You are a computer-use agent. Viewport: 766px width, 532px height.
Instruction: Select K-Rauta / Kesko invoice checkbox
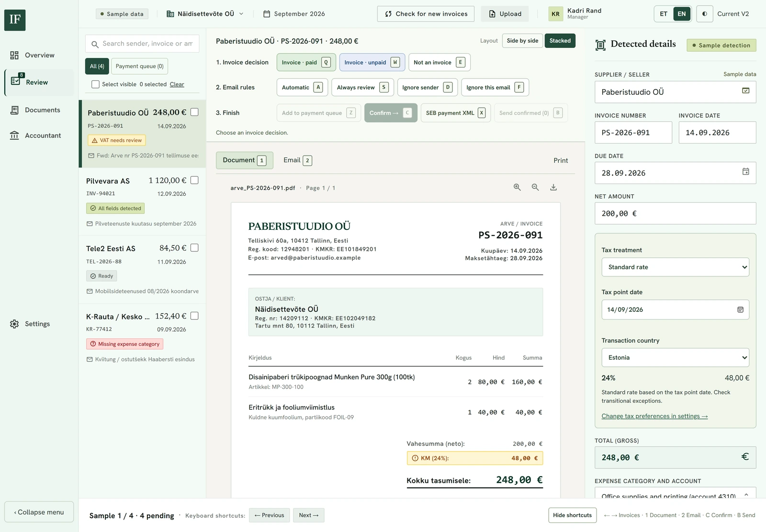194,316
